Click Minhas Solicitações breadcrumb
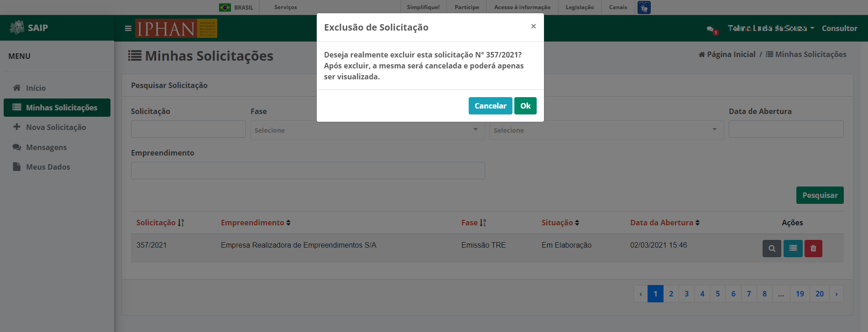Screen dimensions: 868x332 [x=806, y=54]
